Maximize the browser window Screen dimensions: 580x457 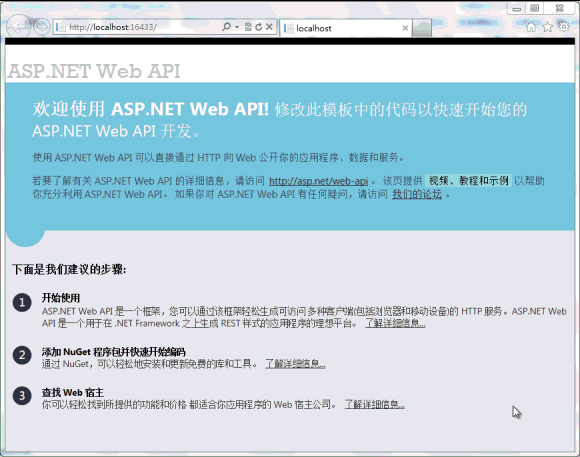click(x=535, y=8)
